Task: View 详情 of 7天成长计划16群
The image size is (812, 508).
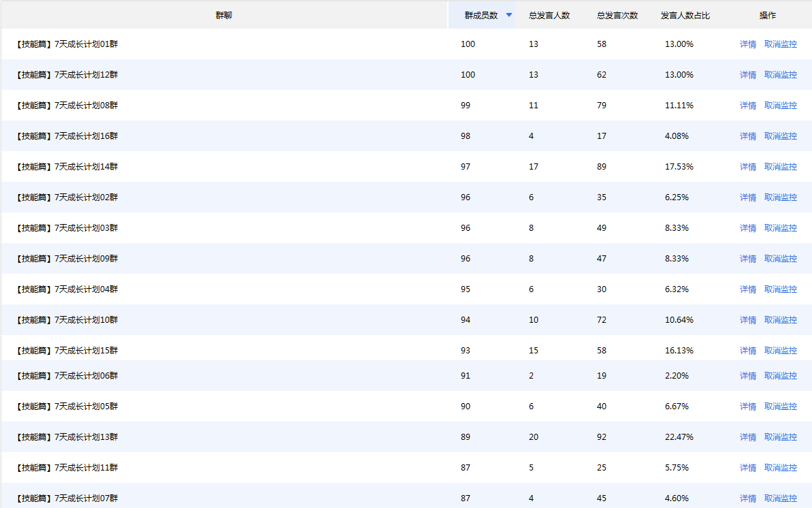Action: 748,136
